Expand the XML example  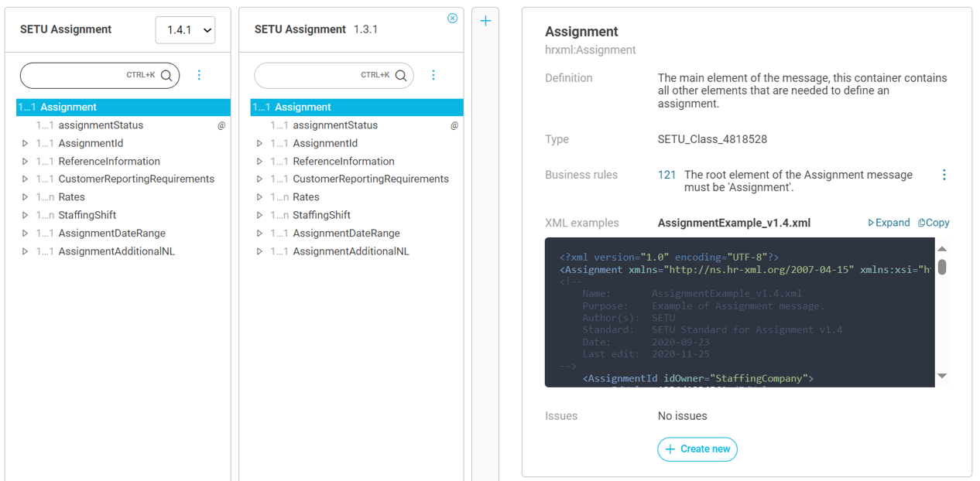889,223
